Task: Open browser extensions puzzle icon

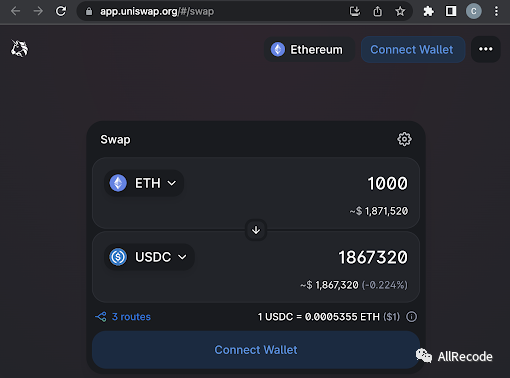Action: (428, 11)
